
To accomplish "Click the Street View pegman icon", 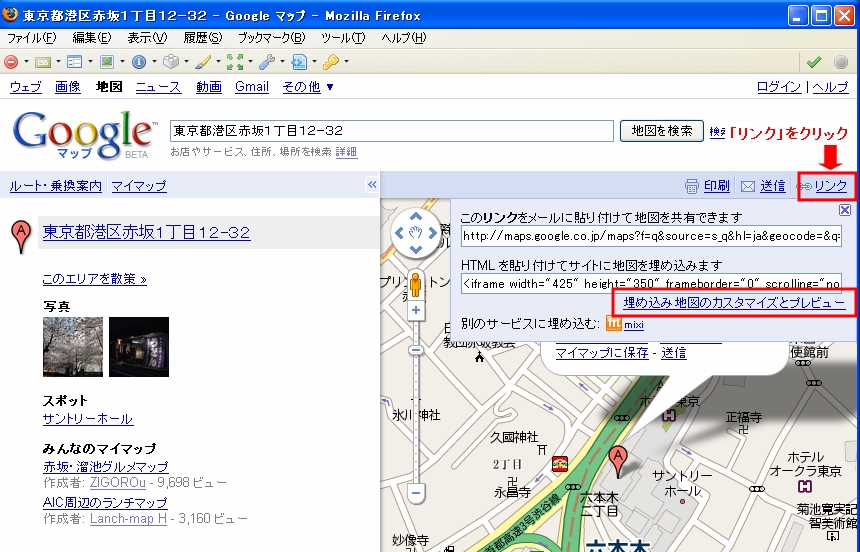I will click(416, 285).
